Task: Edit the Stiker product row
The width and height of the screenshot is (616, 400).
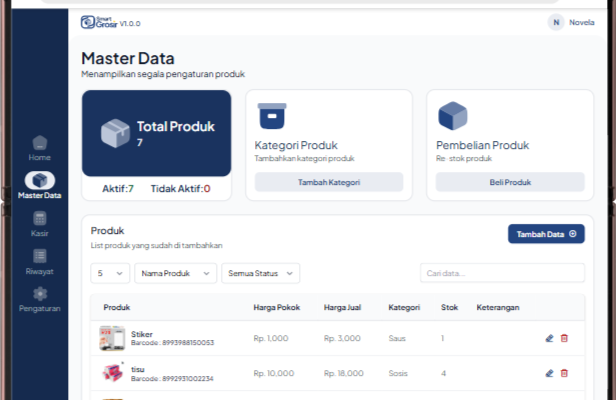Action: [x=549, y=338]
